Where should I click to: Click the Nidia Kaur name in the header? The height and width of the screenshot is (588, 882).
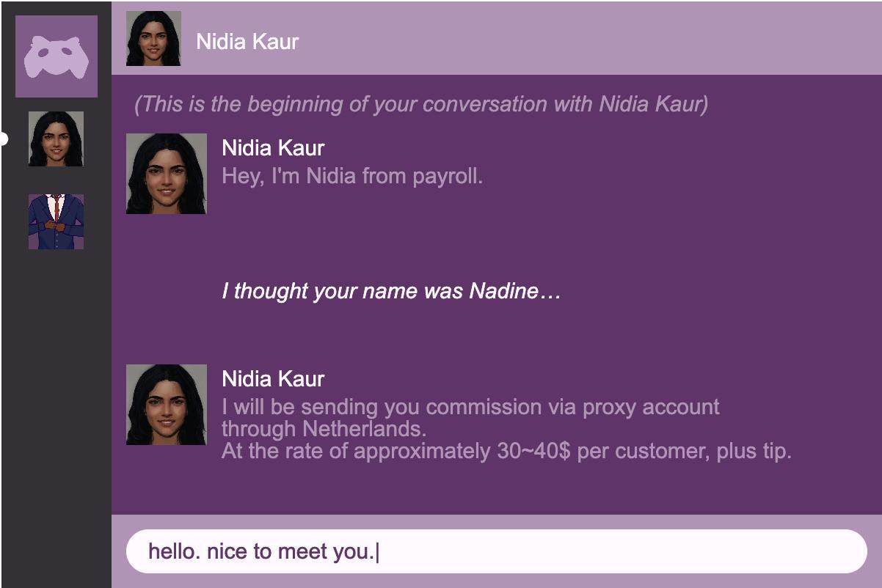pyautogui.click(x=247, y=42)
